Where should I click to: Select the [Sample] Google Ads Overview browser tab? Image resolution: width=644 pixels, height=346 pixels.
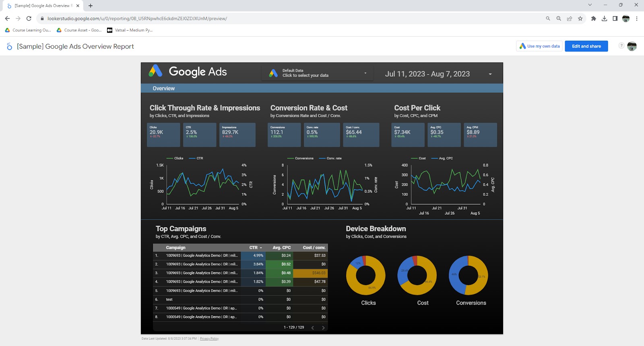43,6
